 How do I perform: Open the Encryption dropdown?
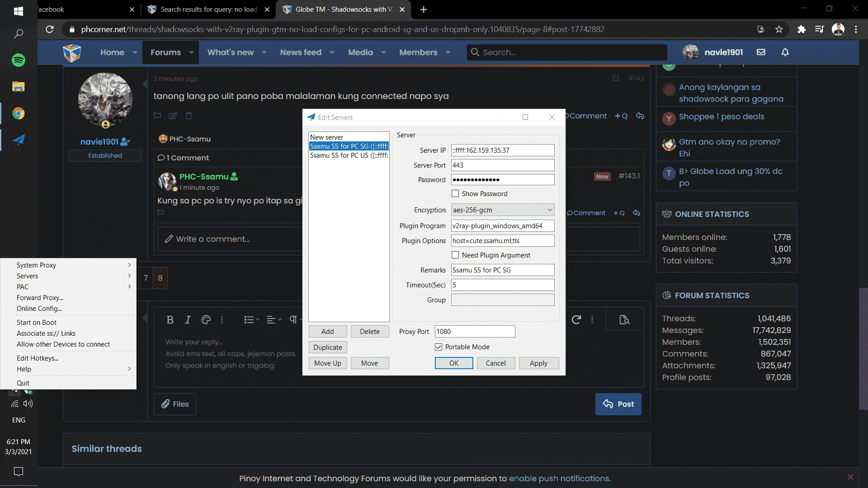[x=503, y=210]
